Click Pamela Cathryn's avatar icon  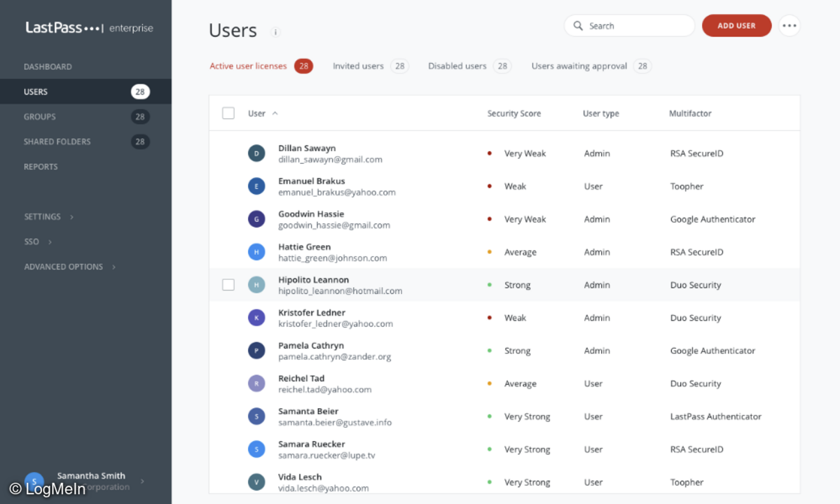(256, 351)
